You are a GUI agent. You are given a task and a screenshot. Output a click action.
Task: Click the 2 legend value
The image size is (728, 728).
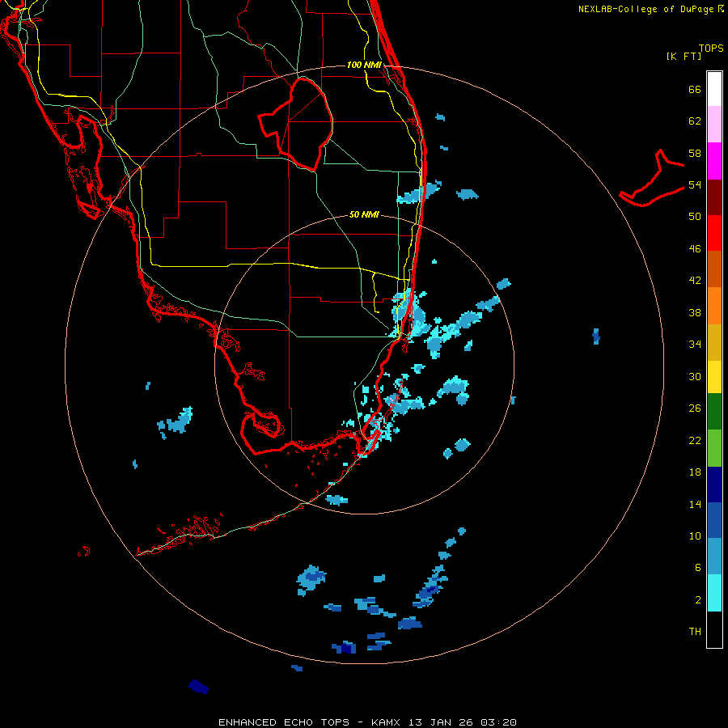coord(698,600)
